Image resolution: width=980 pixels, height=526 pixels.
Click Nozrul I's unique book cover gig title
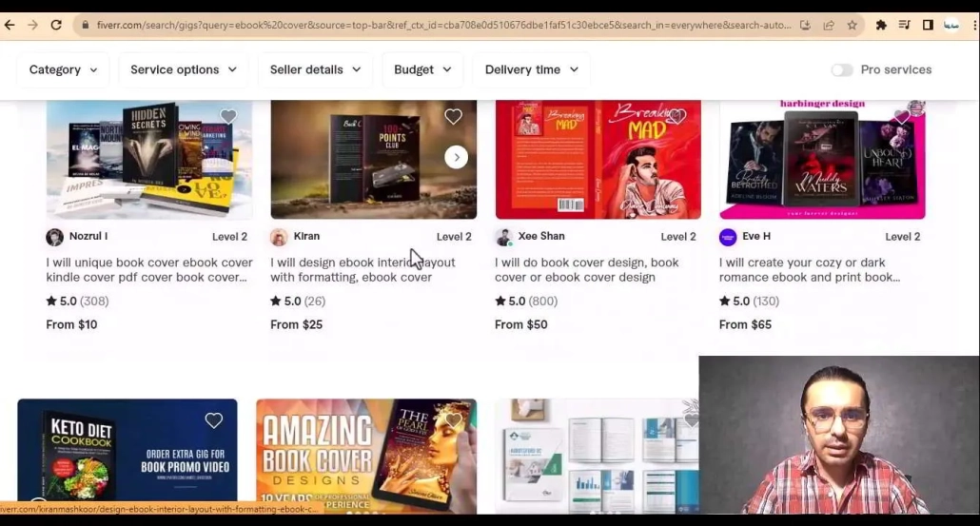click(x=149, y=270)
